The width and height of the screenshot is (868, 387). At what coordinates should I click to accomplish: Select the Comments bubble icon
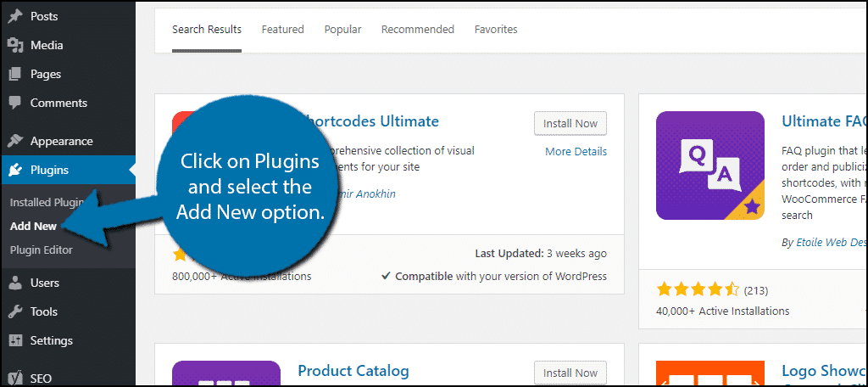coord(15,104)
